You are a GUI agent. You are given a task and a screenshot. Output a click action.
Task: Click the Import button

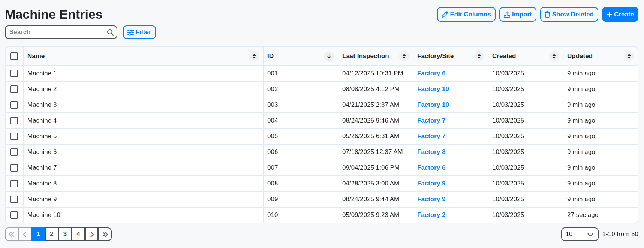[518, 14]
